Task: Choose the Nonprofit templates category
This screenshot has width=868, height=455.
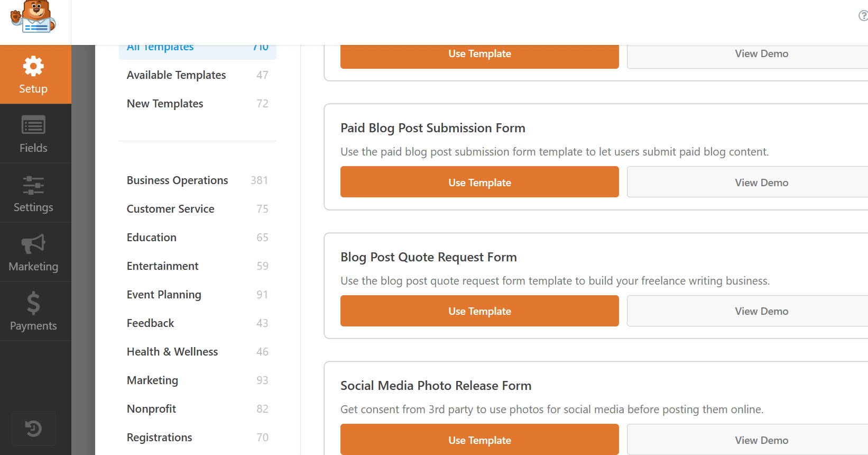Action: pyautogui.click(x=151, y=409)
